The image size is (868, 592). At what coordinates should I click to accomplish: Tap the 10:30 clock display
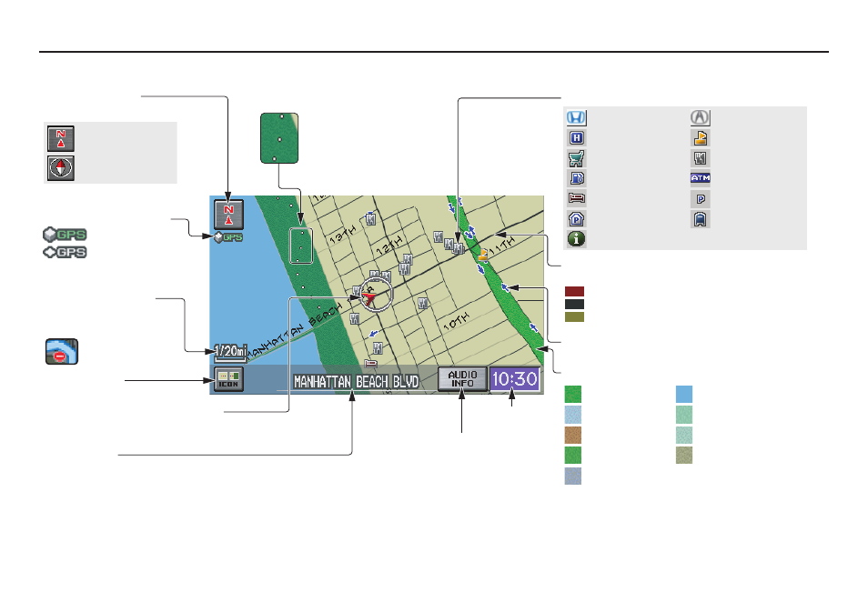[x=515, y=379]
